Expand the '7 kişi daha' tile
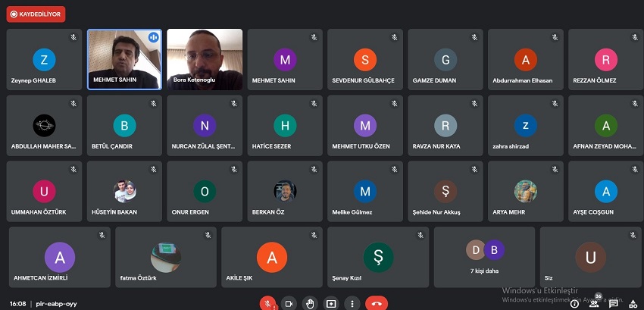The height and width of the screenshot is (310, 644). (x=483, y=256)
